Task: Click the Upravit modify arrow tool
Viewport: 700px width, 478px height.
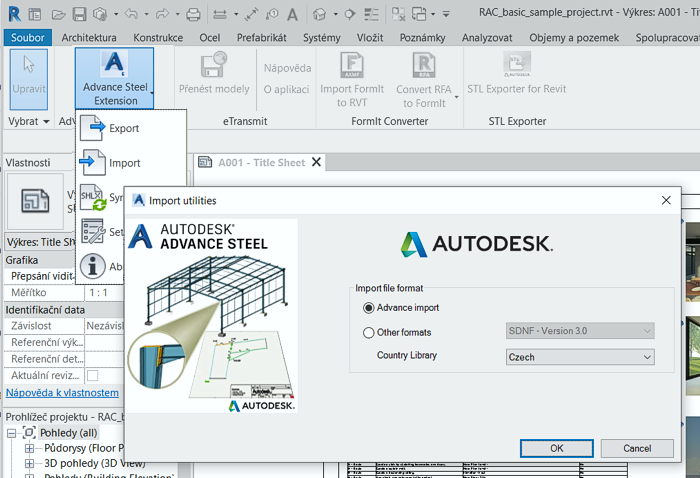Action: click(29, 79)
